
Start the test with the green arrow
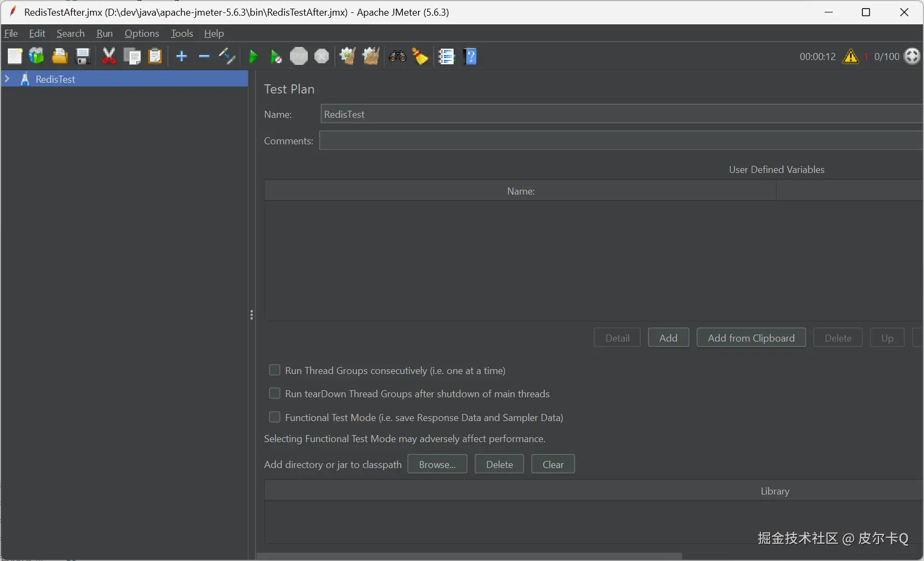(253, 56)
